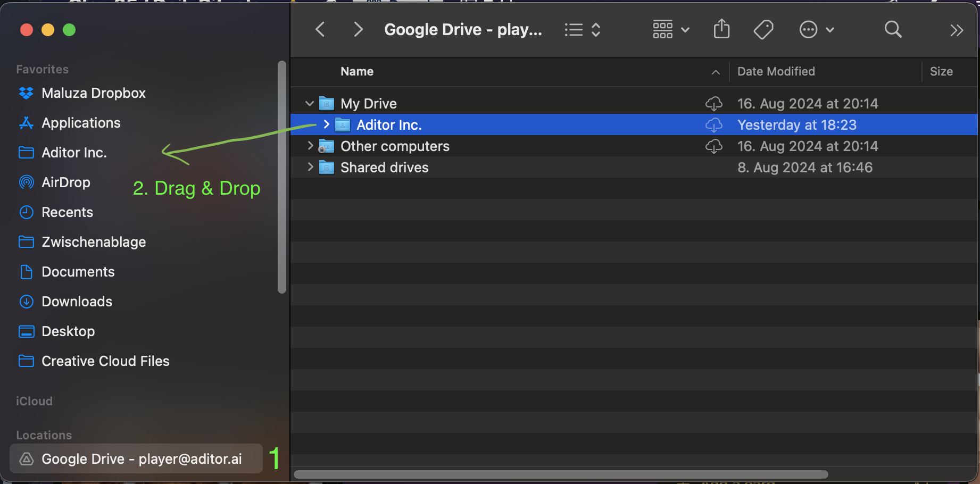Open Applications in the sidebar

tap(81, 123)
